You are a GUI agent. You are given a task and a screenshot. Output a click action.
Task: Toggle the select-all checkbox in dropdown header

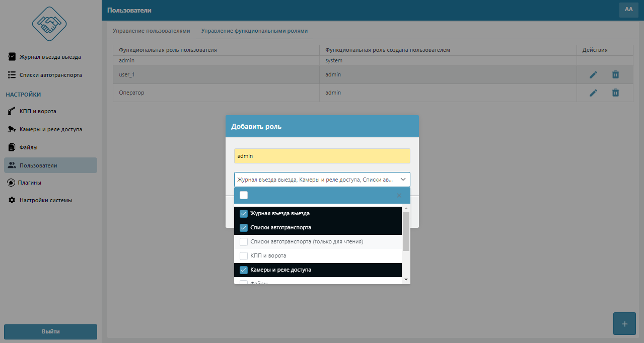click(x=244, y=196)
